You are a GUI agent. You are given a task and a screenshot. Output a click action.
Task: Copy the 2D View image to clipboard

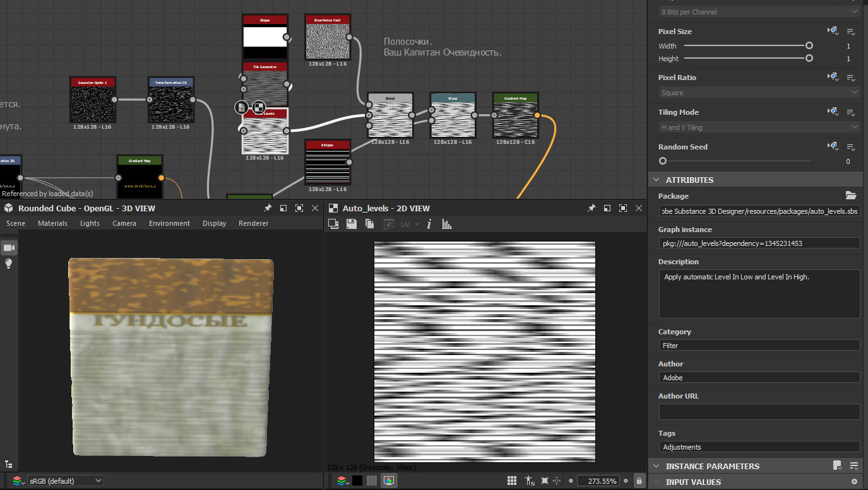click(370, 224)
